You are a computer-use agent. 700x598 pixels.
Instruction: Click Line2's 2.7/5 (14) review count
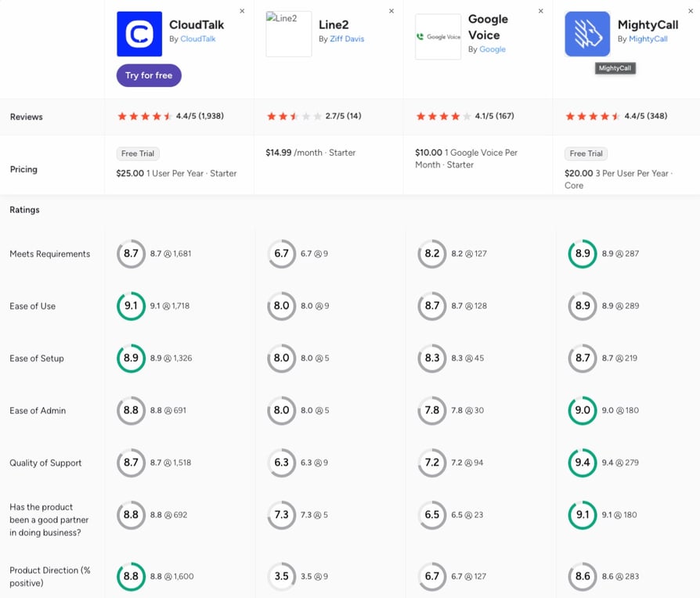343,116
